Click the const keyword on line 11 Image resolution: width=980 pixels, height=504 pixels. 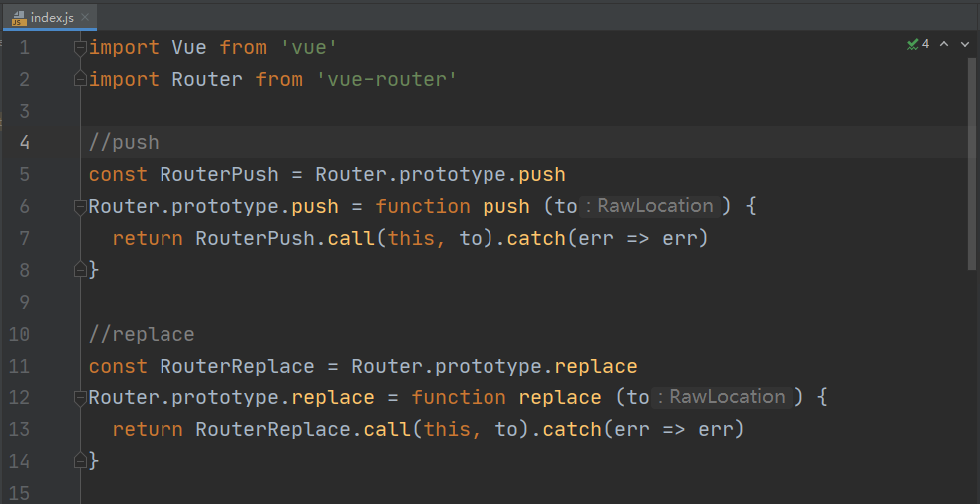[118, 366]
